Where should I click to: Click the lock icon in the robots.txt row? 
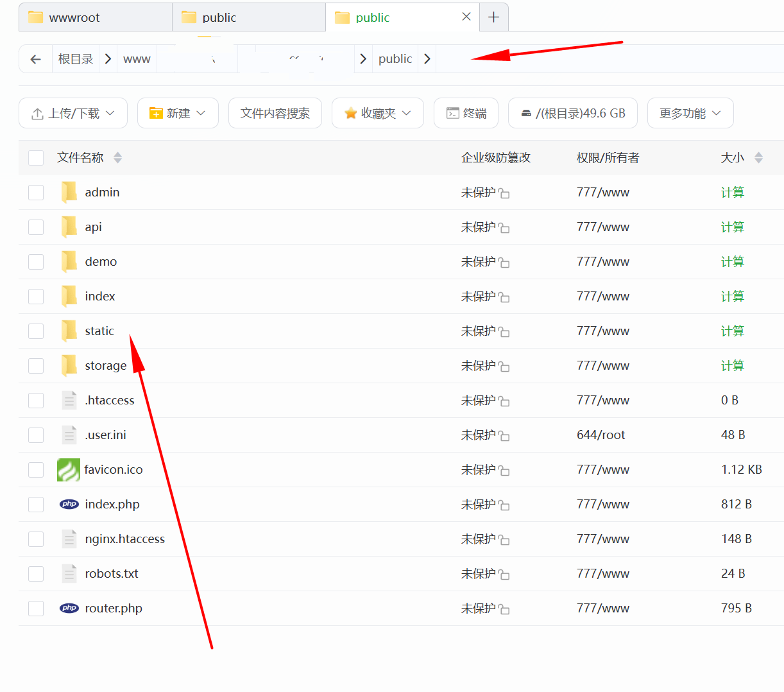(x=504, y=575)
